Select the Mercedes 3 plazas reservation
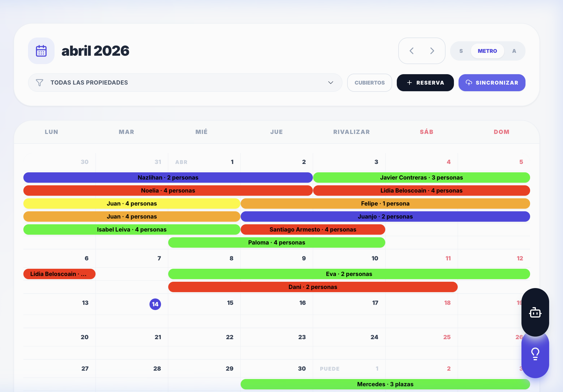Screen dimensions: 563x392 (x=385, y=384)
